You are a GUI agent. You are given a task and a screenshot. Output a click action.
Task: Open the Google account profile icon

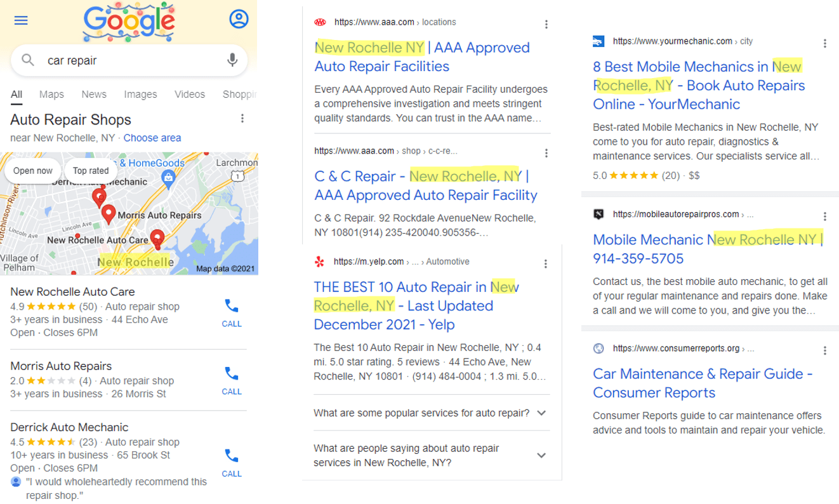pyautogui.click(x=239, y=19)
